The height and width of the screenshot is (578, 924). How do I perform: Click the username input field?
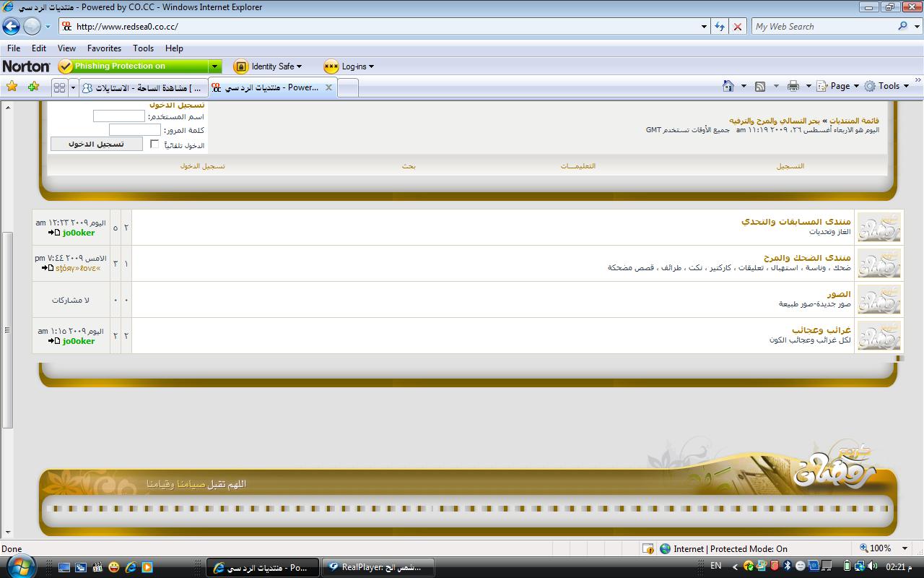(119, 116)
